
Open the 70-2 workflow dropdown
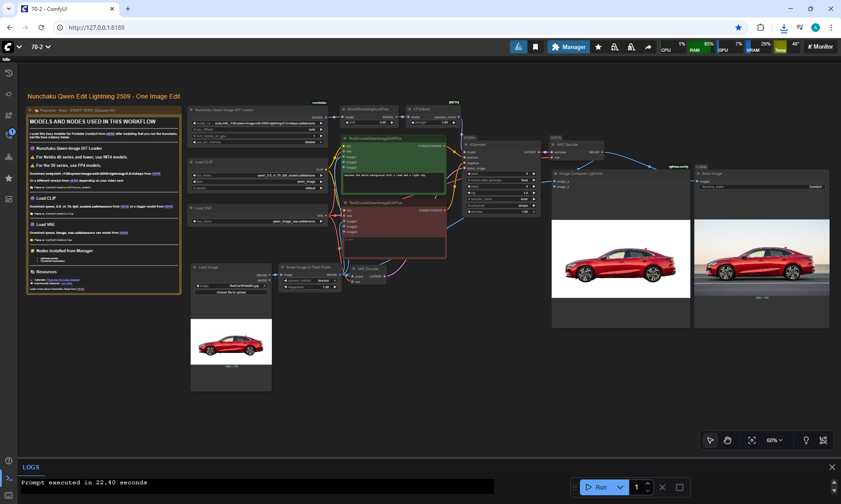click(x=41, y=47)
